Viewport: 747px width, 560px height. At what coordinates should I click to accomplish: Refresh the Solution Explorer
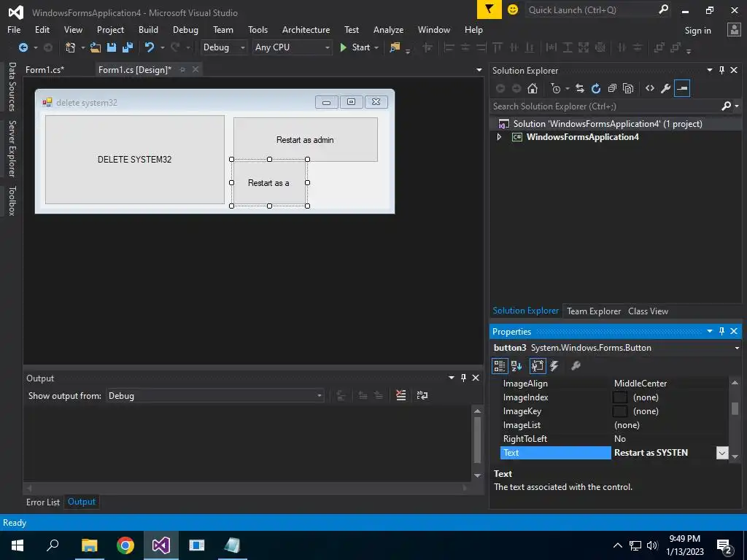[x=595, y=88]
